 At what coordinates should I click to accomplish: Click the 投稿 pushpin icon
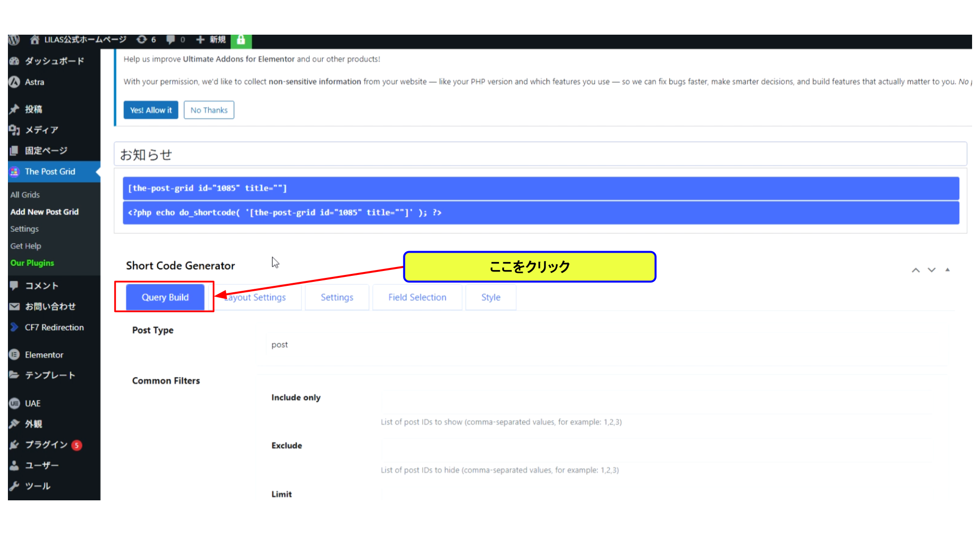[14, 109]
